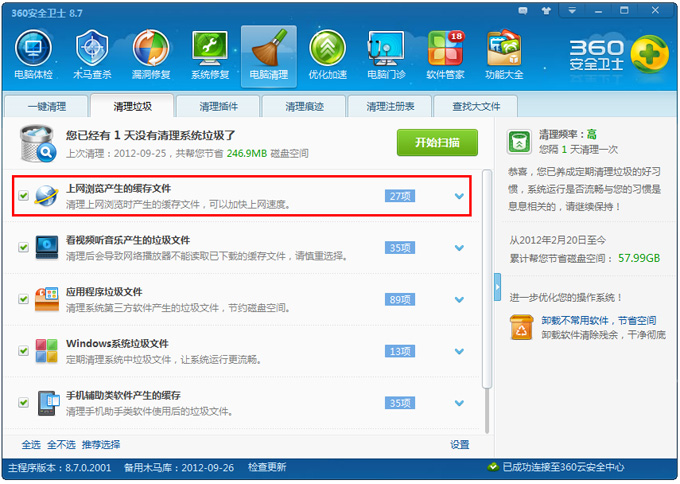This screenshot has width=680, height=484.
Task: Expand 看视频听音乐产生的垃圾文件 chevron
Action: pos(459,248)
